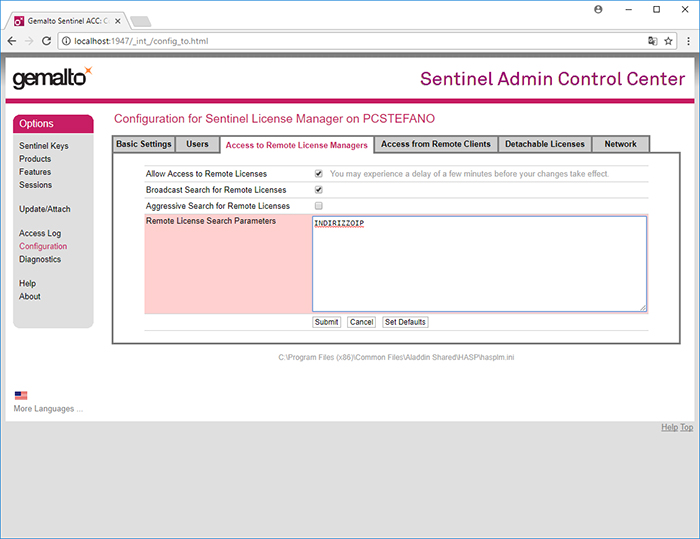Click the Submit button
The height and width of the screenshot is (539, 700).
pyautogui.click(x=326, y=322)
